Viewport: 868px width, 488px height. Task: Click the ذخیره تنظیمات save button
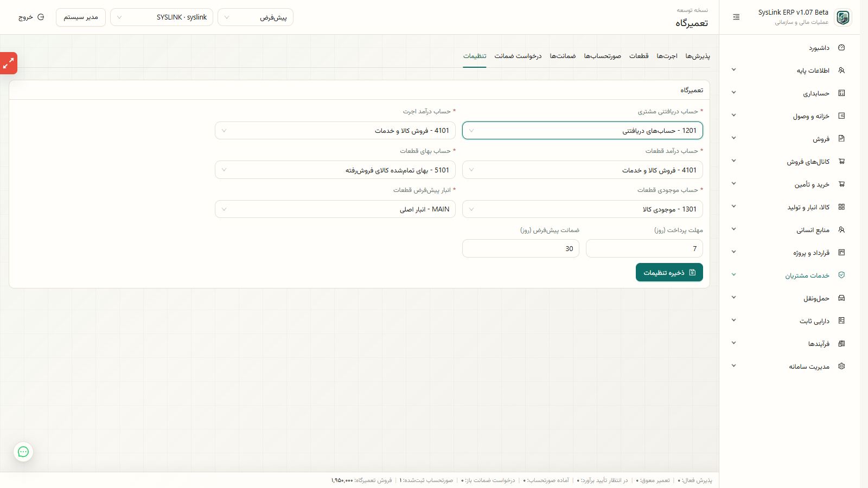click(x=669, y=272)
